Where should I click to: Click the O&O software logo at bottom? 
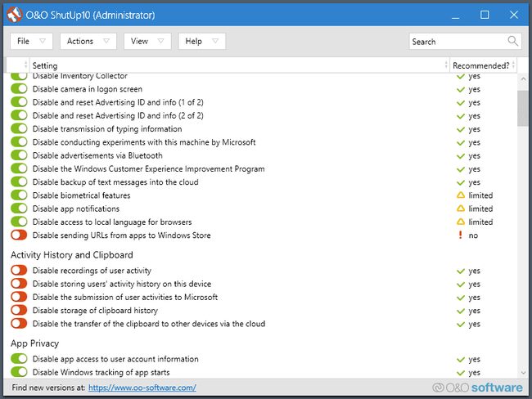coord(477,388)
